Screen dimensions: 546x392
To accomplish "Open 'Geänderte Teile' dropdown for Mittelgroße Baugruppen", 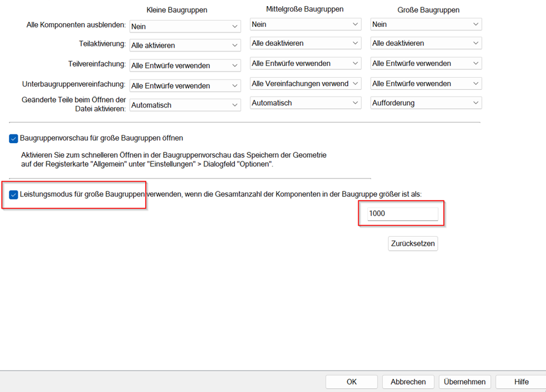I will [x=305, y=103].
